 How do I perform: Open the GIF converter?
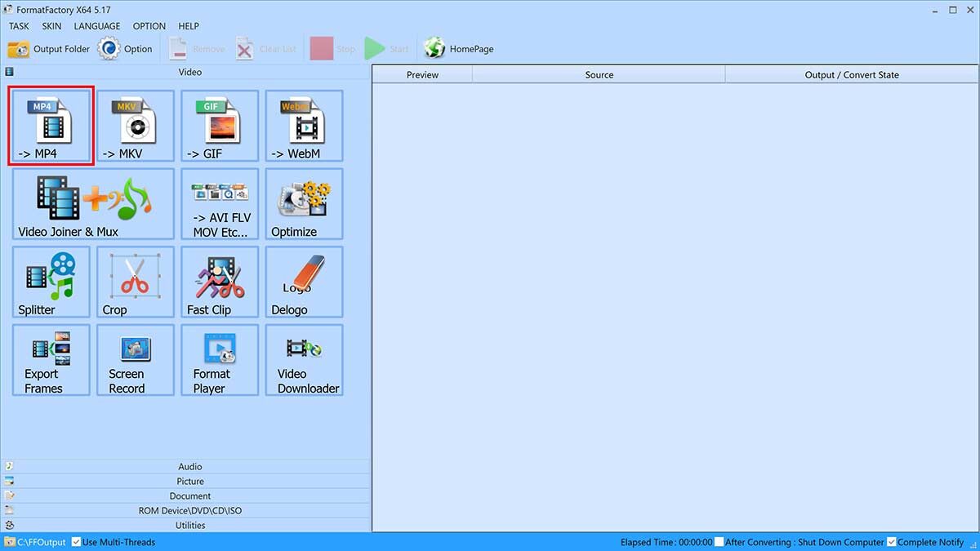(x=219, y=125)
